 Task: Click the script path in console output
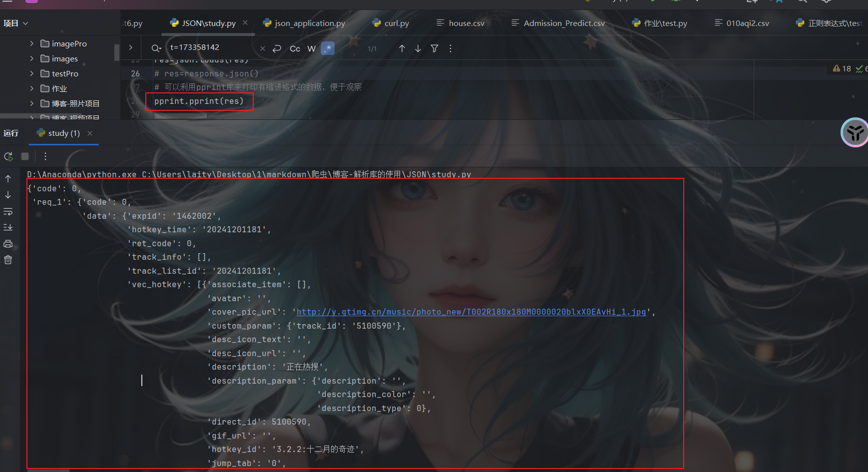[307, 174]
